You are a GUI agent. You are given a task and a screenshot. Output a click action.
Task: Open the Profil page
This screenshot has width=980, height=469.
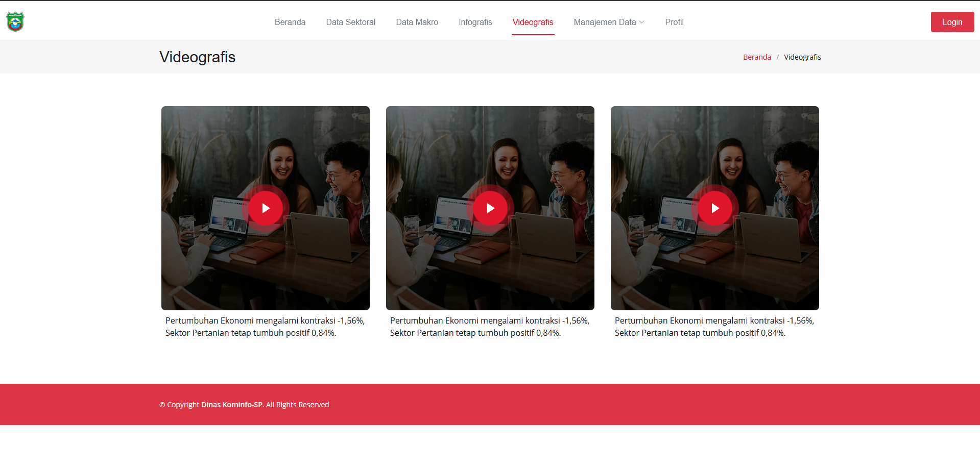[x=674, y=22]
